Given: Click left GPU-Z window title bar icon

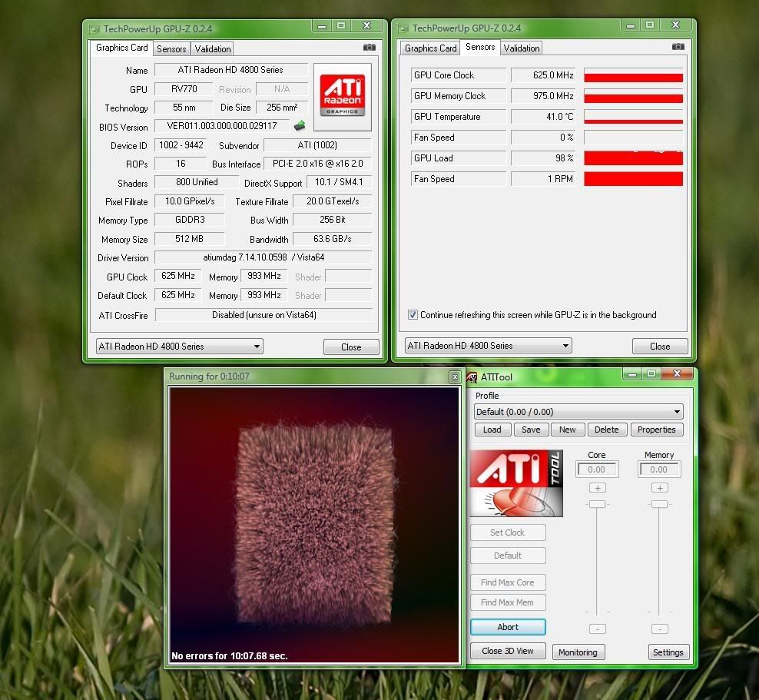Looking at the screenshot, I should [94, 29].
